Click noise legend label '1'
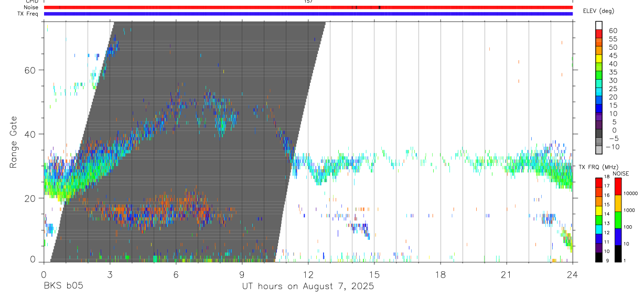Screen dimensions: 644x297 pyautogui.click(x=624, y=261)
